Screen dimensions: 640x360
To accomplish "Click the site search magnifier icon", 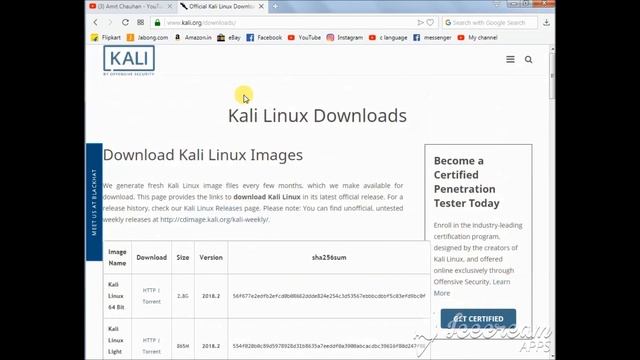I will click(529, 60).
